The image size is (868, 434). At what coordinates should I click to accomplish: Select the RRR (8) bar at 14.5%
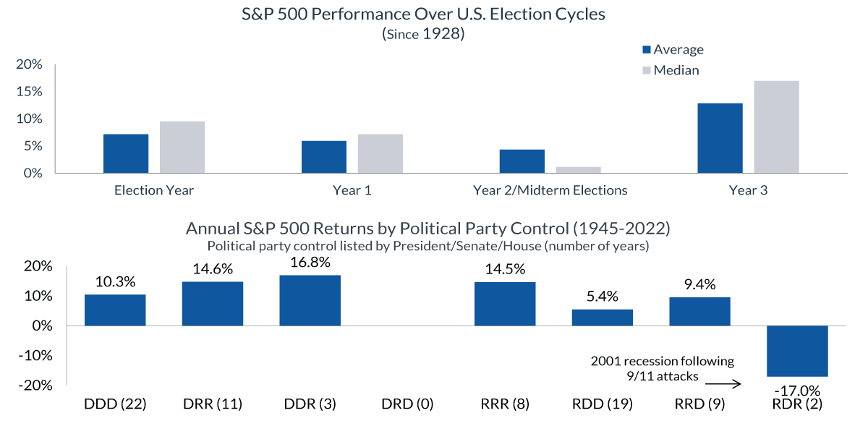tap(505, 304)
